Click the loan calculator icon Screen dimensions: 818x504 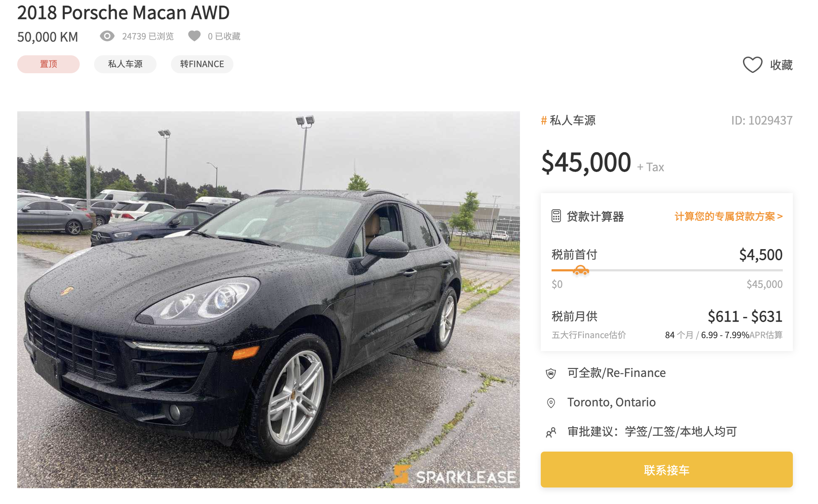coord(556,216)
